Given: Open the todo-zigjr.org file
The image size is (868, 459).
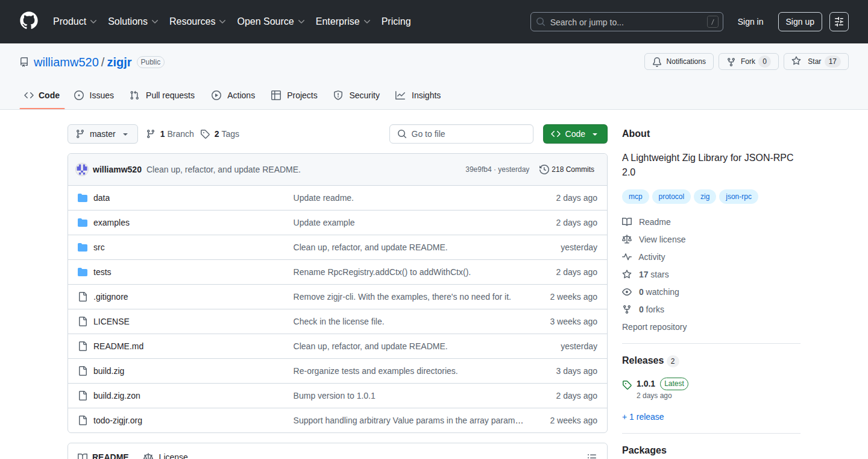Looking at the screenshot, I should click(118, 420).
